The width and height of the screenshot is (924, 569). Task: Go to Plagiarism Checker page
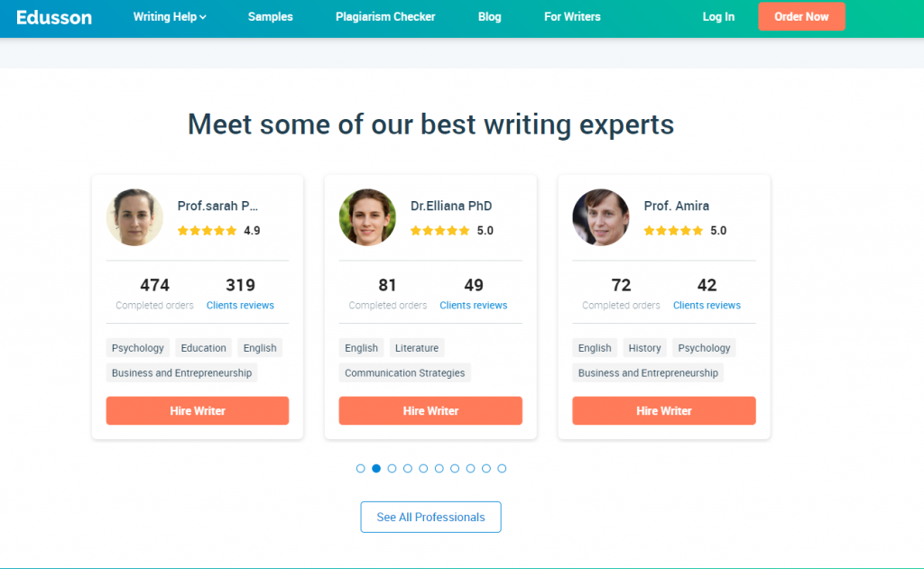(x=385, y=17)
